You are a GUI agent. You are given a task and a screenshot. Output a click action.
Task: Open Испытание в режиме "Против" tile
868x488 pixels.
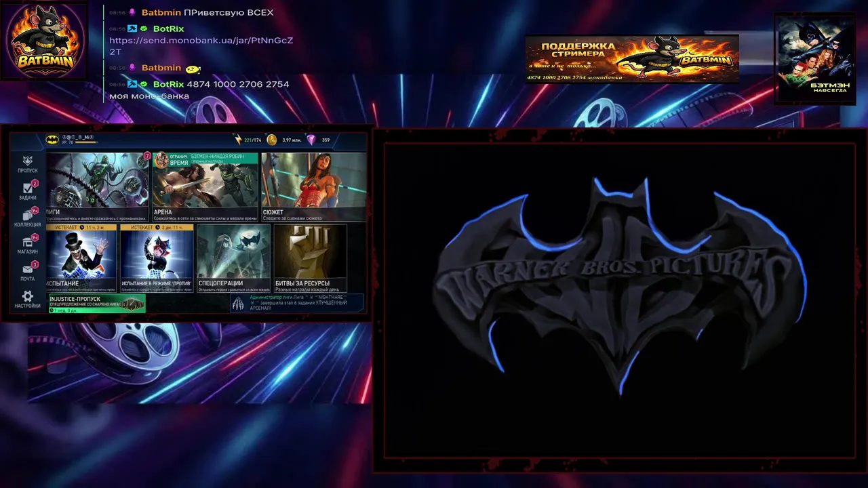tap(157, 258)
